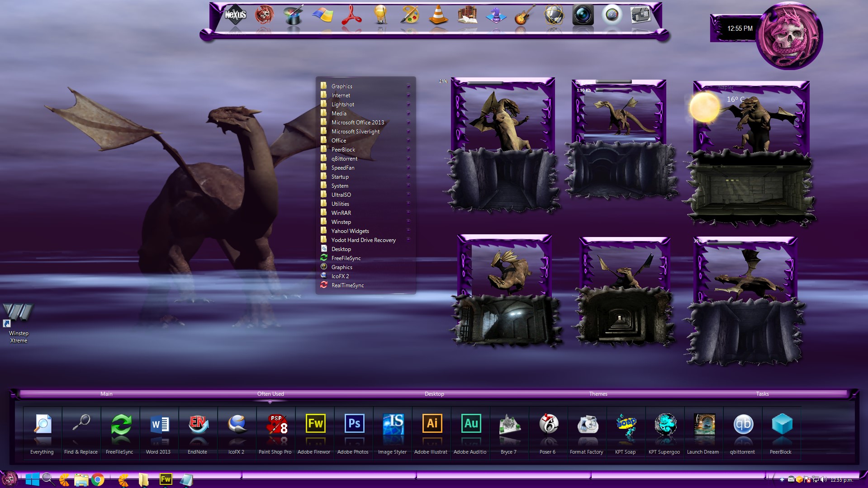Click the Nexus logo in the top dock
Screen dimensions: 868x488
[235, 15]
